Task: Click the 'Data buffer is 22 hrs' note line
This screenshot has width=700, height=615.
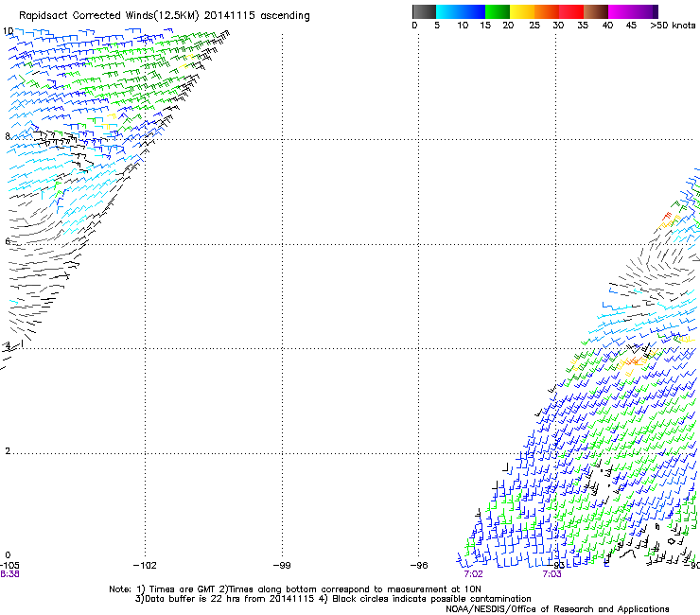Action: (x=333, y=599)
